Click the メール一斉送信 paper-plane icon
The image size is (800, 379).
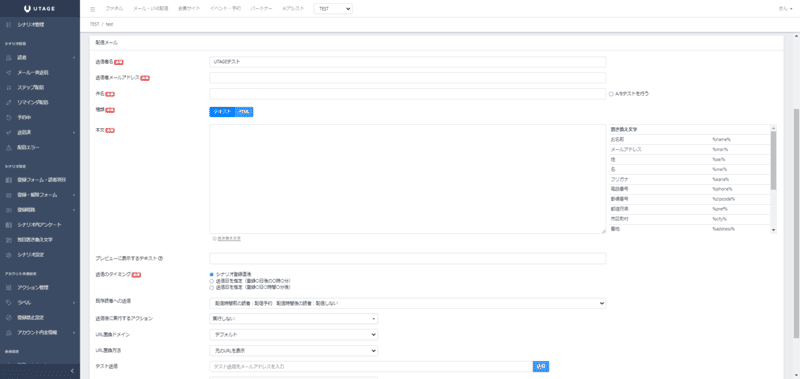click(x=9, y=72)
